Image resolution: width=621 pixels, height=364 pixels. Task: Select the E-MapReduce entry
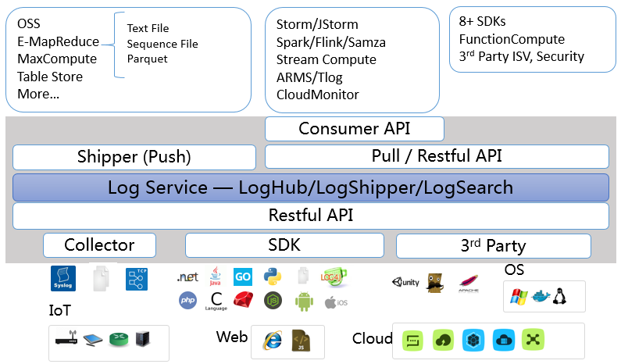click(59, 41)
